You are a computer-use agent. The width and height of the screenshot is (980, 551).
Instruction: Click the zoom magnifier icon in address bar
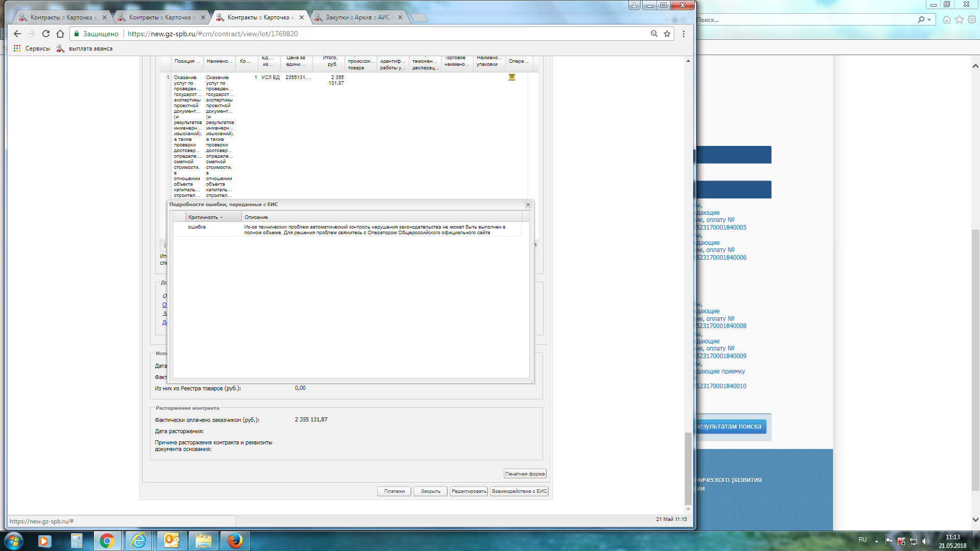click(654, 34)
